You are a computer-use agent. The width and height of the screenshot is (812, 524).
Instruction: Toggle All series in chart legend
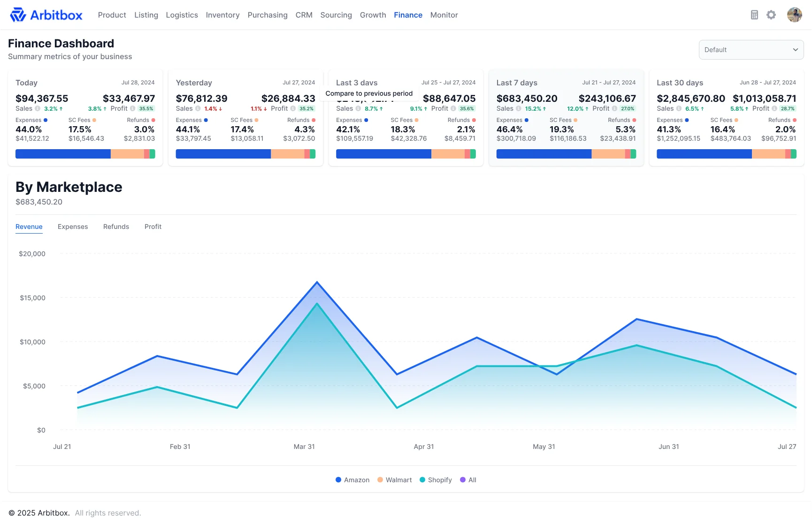(468, 480)
